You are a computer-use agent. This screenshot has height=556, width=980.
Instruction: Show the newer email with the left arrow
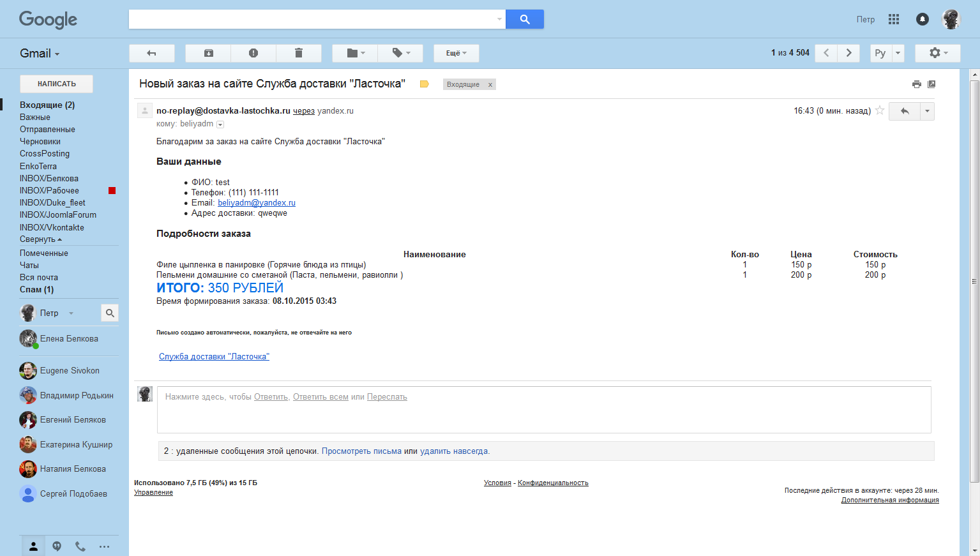tap(826, 53)
